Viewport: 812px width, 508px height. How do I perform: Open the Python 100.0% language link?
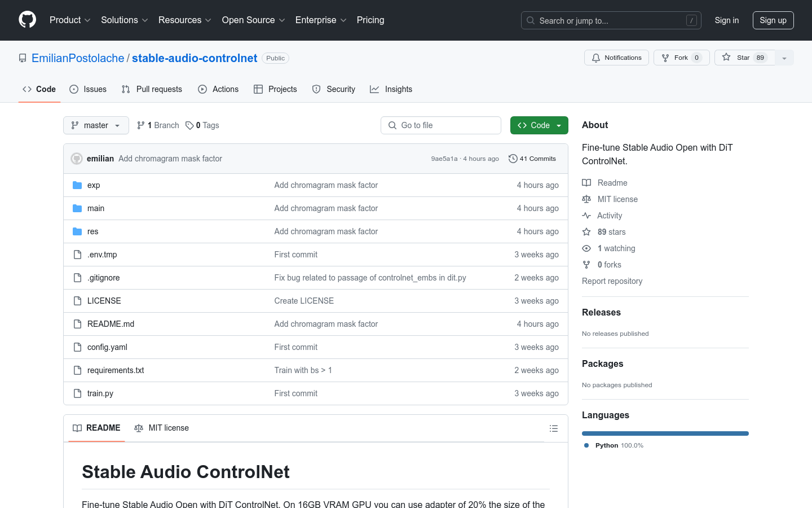click(614, 445)
